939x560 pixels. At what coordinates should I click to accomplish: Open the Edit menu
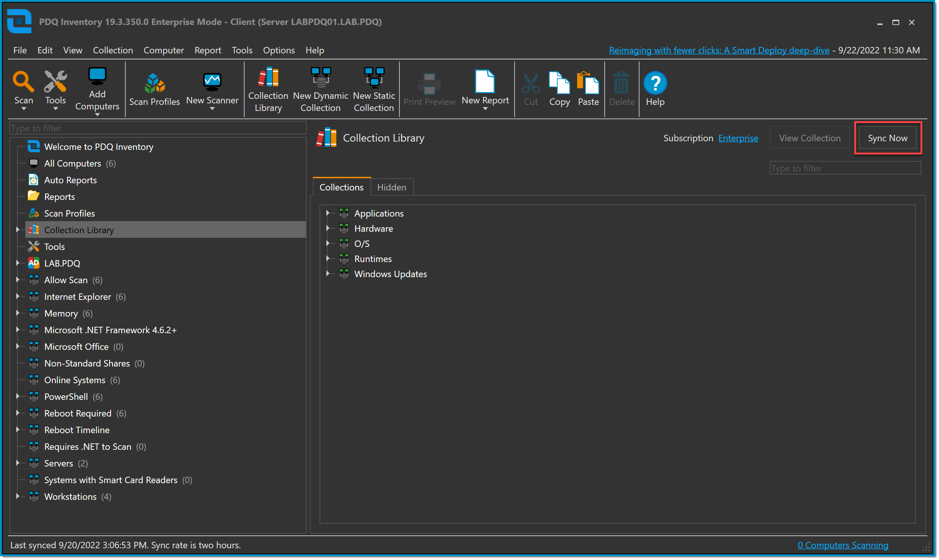tap(45, 50)
